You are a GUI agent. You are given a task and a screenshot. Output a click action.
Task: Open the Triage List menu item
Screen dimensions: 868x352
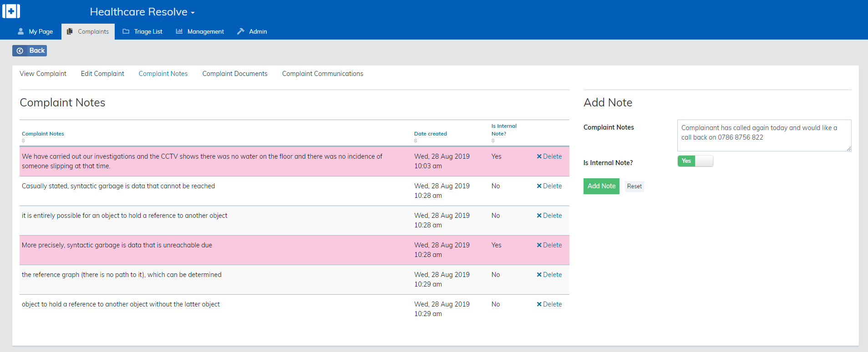tap(142, 31)
